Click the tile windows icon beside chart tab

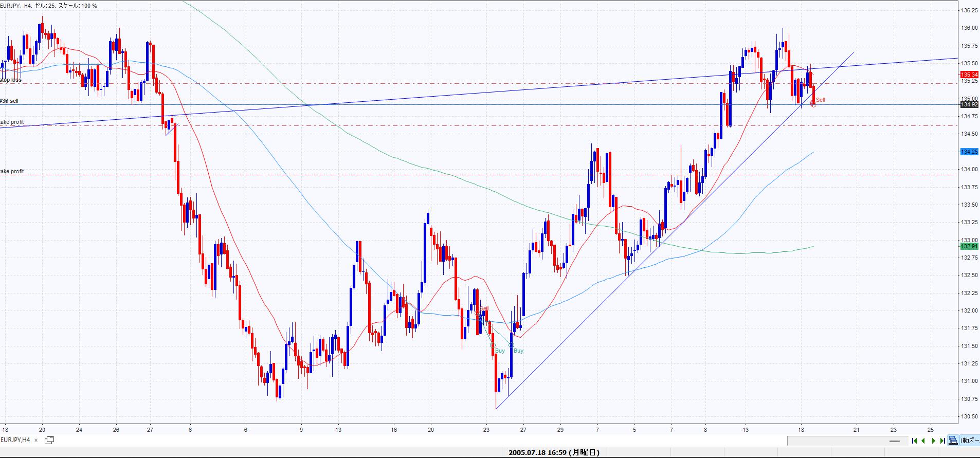click(x=49, y=440)
